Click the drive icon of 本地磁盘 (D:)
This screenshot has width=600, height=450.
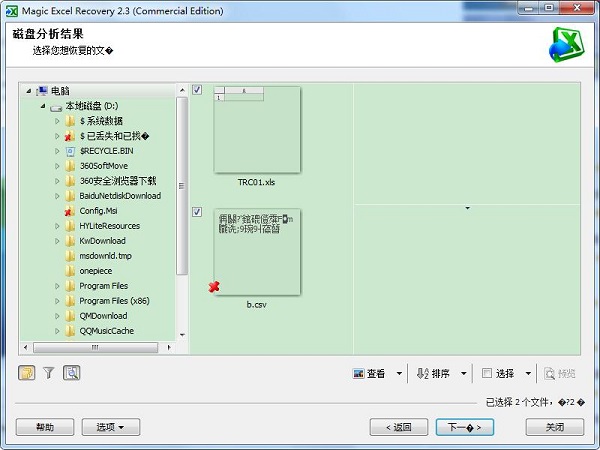click(56, 107)
